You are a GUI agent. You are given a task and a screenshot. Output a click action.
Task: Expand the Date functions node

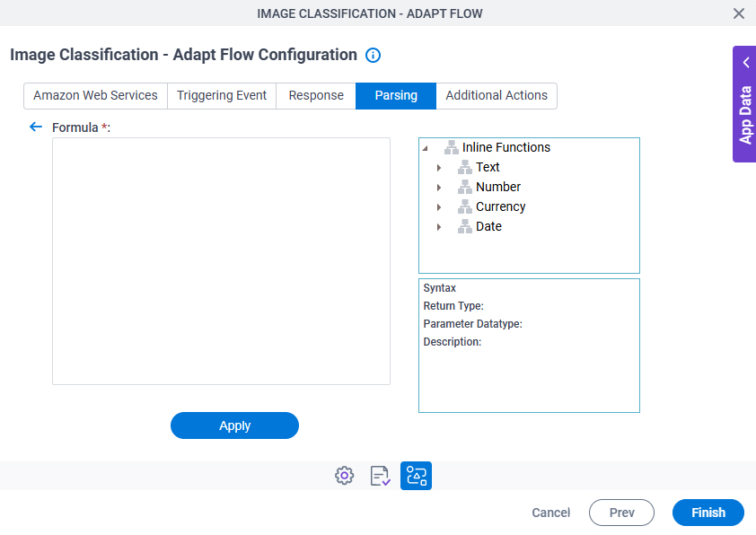pyautogui.click(x=439, y=227)
